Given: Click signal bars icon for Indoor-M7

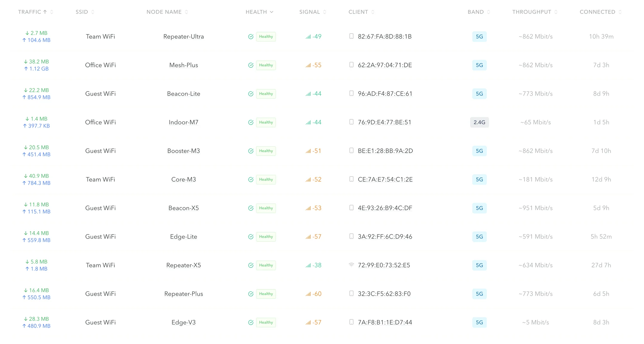Looking at the screenshot, I should [x=308, y=123].
